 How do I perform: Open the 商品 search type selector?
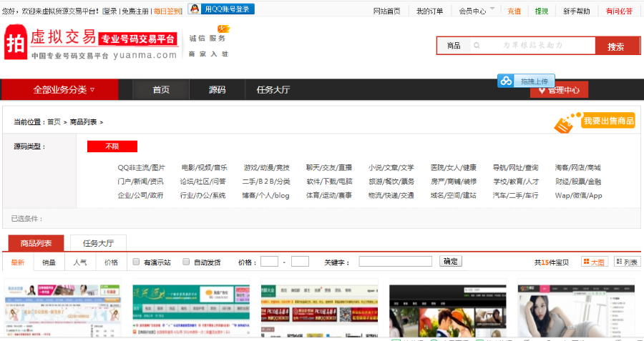point(453,46)
